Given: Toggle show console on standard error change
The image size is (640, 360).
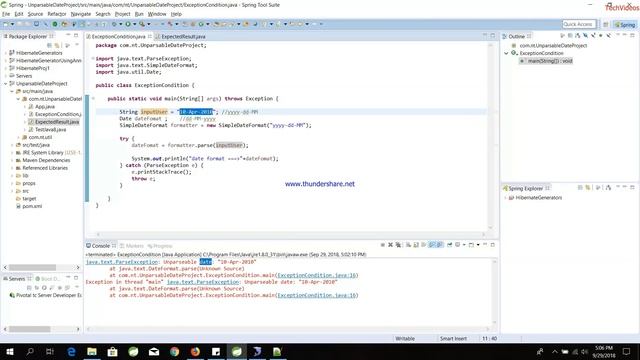Looking at the screenshot, I should point(440,245).
